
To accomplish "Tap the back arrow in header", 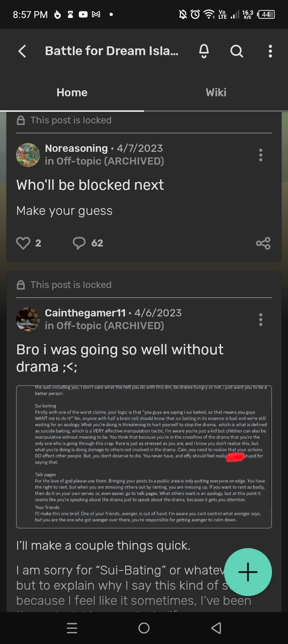I will point(22,51).
